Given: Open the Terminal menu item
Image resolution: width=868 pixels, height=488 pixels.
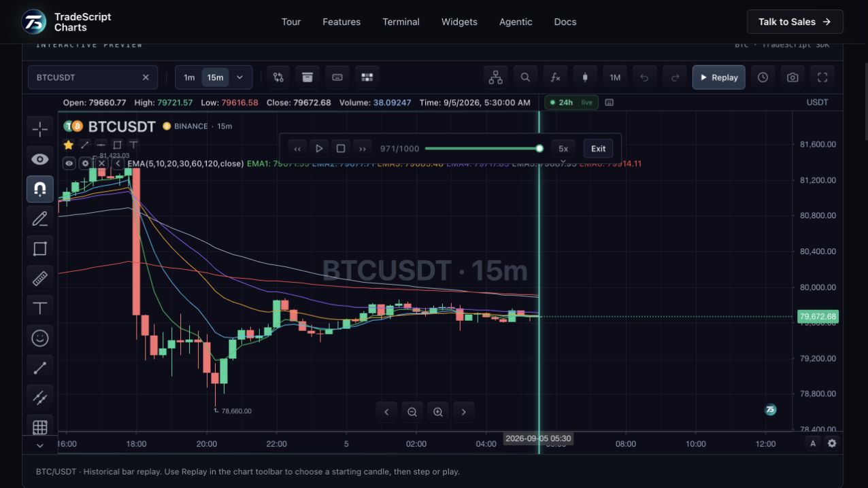Looking at the screenshot, I should 401,22.
